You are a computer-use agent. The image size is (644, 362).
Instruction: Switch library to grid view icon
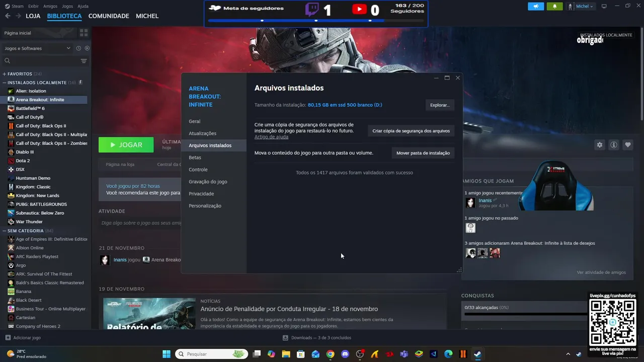[84, 33]
